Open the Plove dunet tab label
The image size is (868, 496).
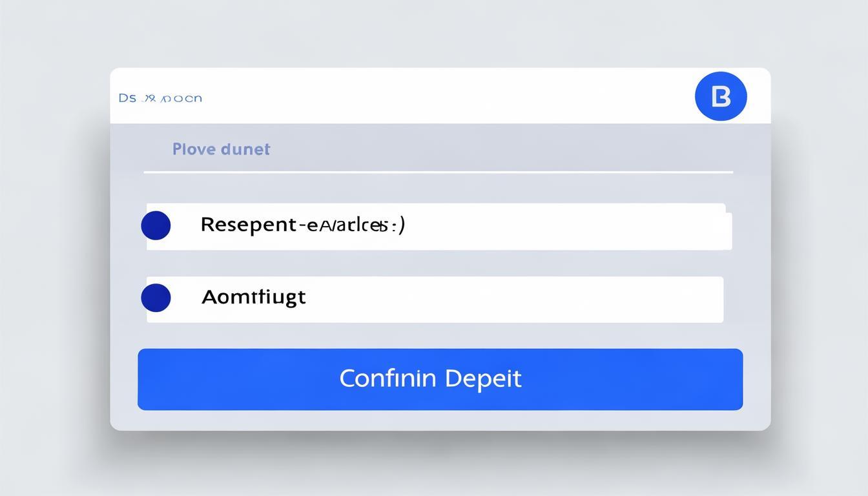221,149
